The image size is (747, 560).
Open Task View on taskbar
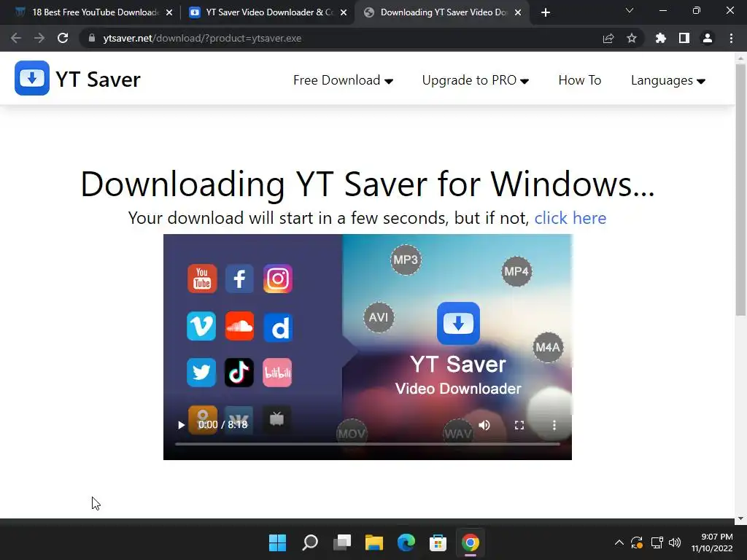pos(342,542)
